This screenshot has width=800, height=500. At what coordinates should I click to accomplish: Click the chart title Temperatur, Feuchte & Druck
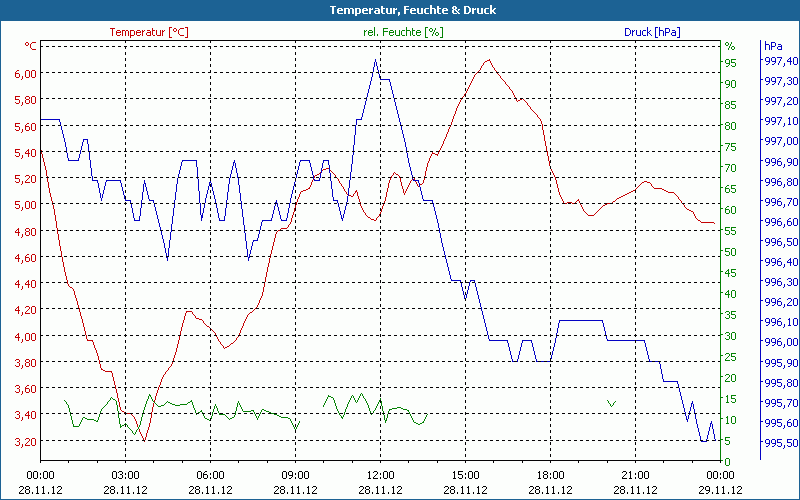399,10
